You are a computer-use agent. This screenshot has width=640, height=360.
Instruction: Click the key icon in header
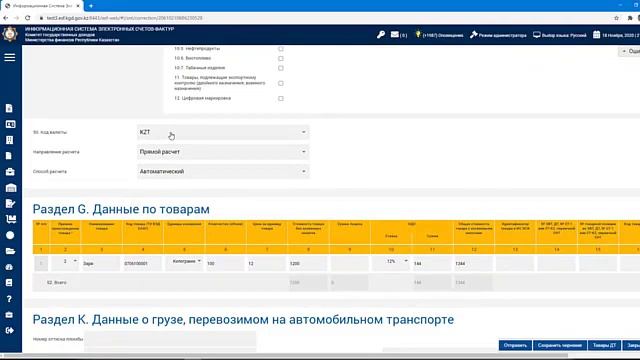(381, 35)
